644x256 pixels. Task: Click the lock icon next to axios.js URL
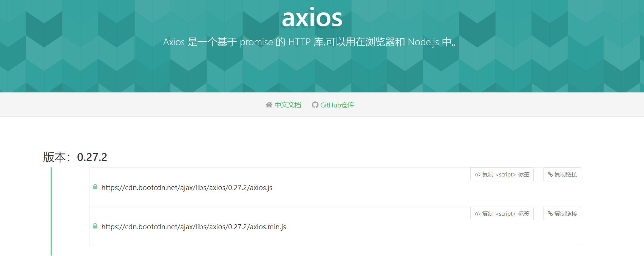click(95, 187)
